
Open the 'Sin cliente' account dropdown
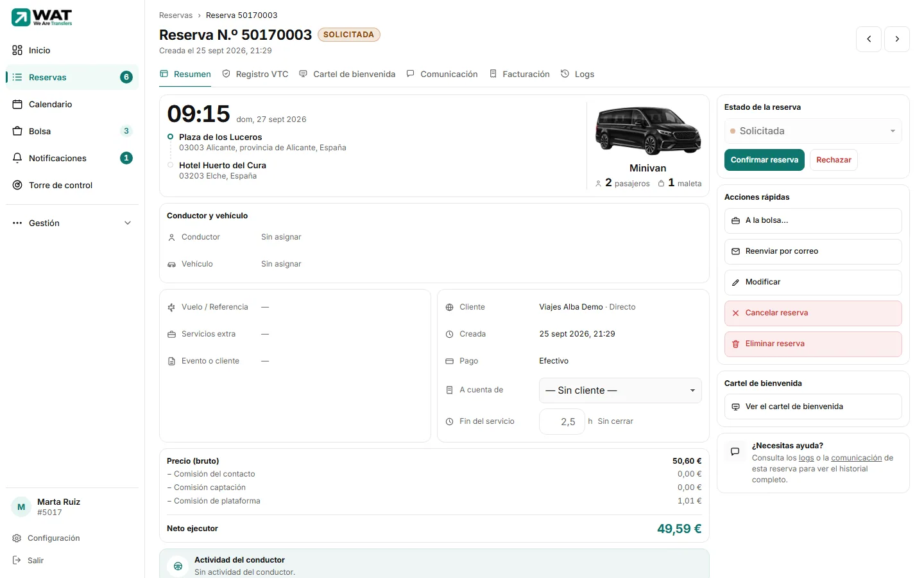point(620,390)
